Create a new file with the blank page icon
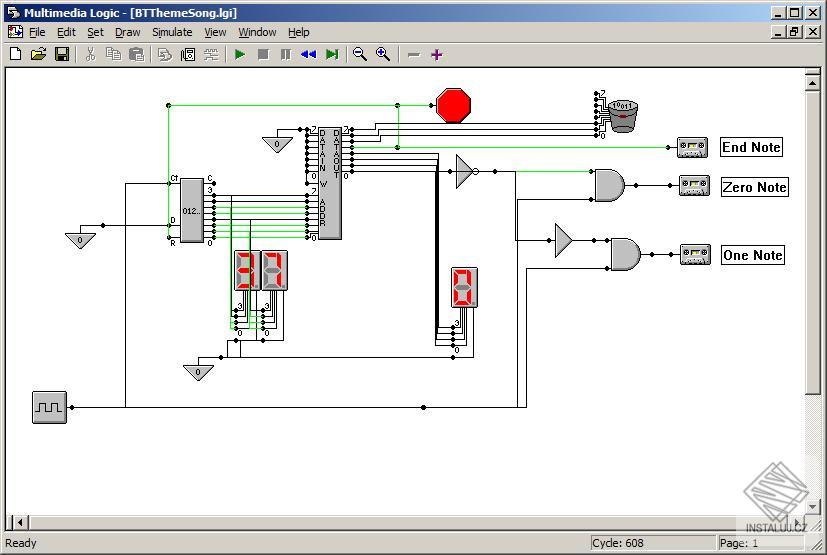This screenshot has width=827, height=555. click(16, 54)
